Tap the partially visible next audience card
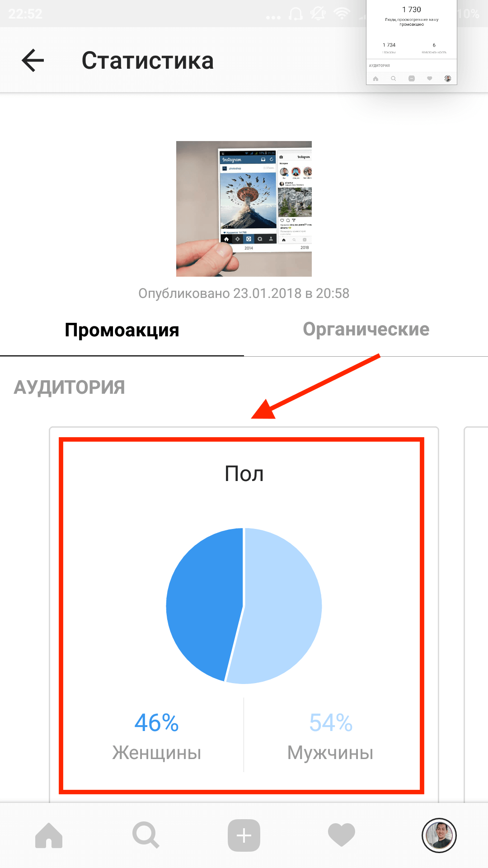The height and width of the screenshot is (868, 488). (x=476, y=615)
